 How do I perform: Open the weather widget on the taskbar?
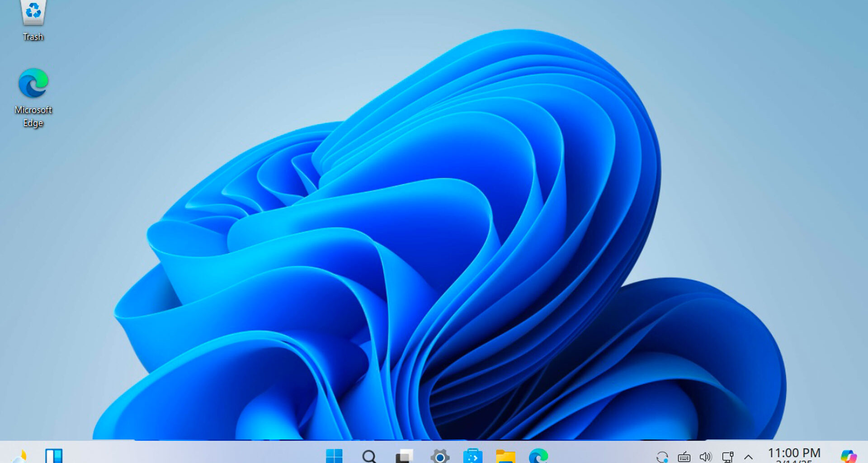click(19, 457)
